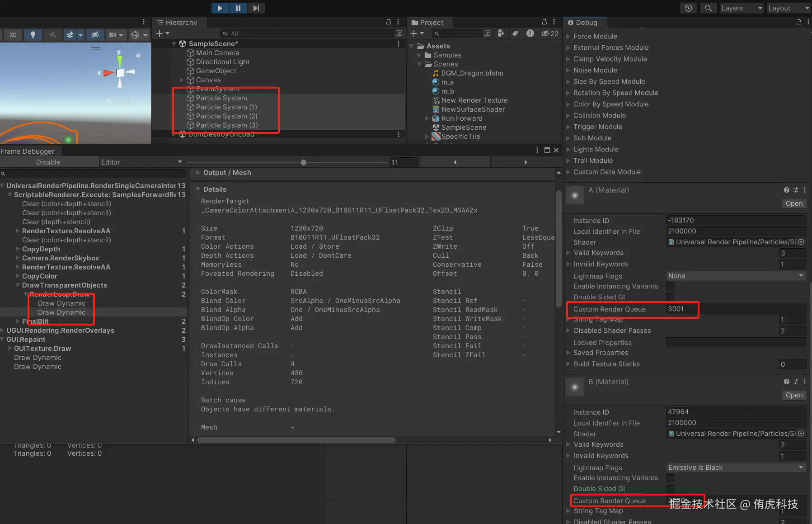The image size is (812, 524).
Task: Go to previous frame debugger event
Action: [455, 162]
